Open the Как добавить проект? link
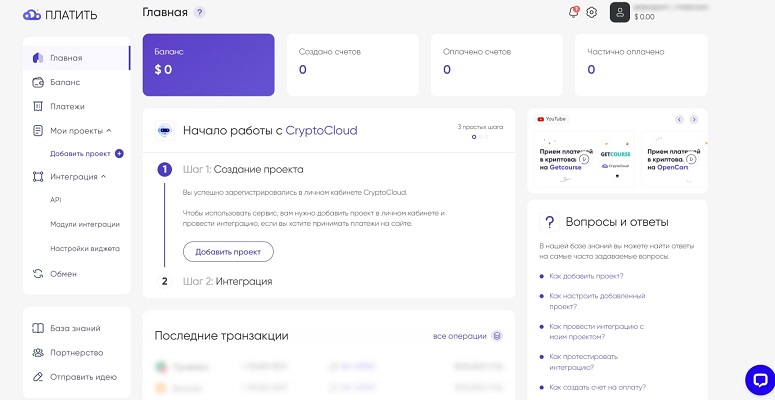Screen dimensions: 775x400 tap(586, 276)
